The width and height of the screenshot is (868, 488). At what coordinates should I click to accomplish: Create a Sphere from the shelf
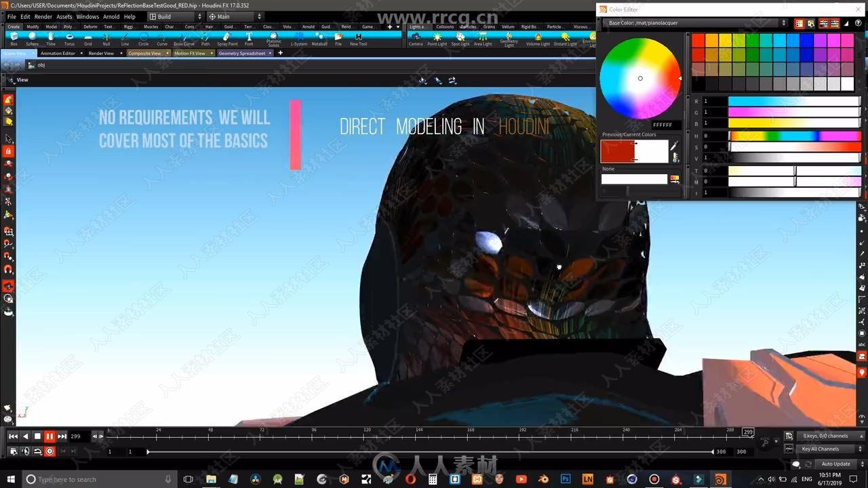click(x=33, y=38)
